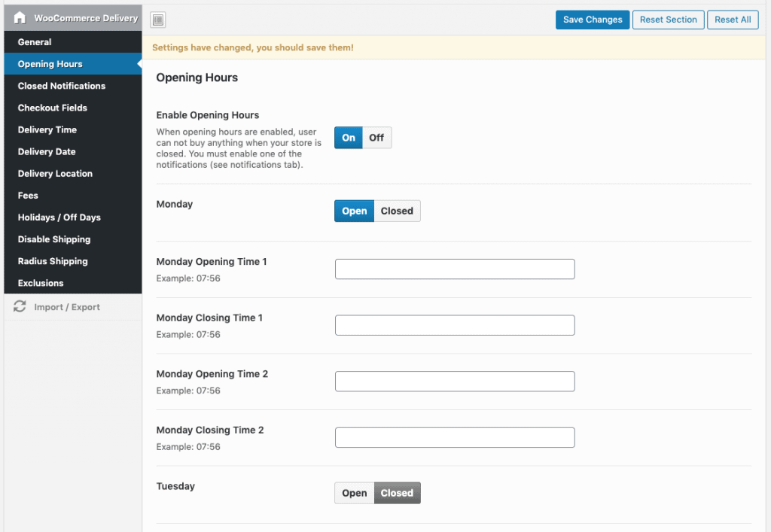Screen dimensions: 771x532
Task: Open the General settings tab
Action: click(35, 42)
